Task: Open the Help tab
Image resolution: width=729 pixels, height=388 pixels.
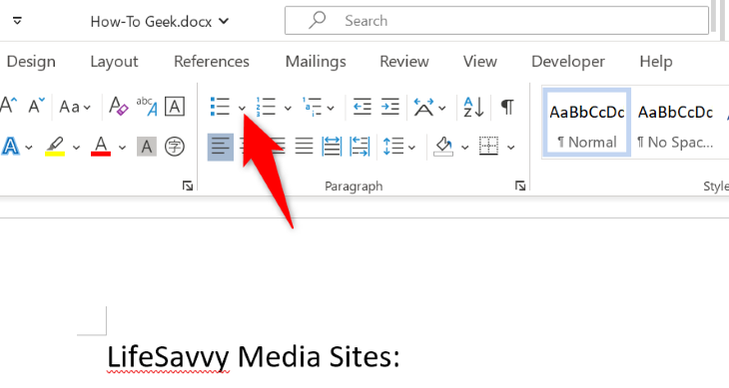Action: (656, 62)
